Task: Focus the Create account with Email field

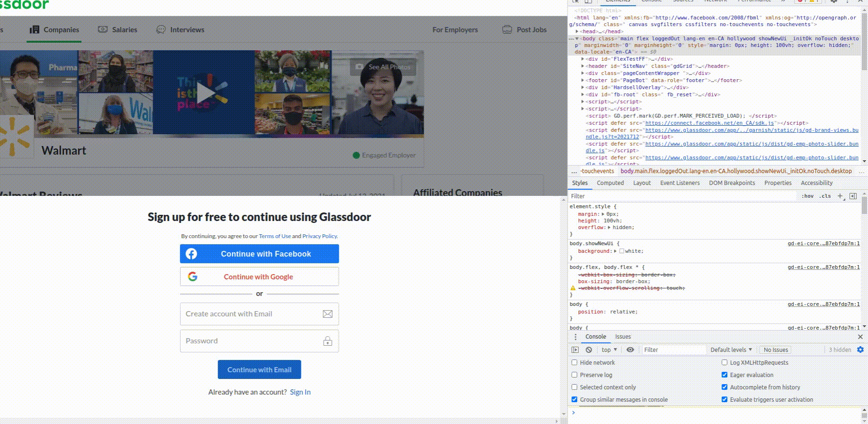Action: (x=259, y=314)
